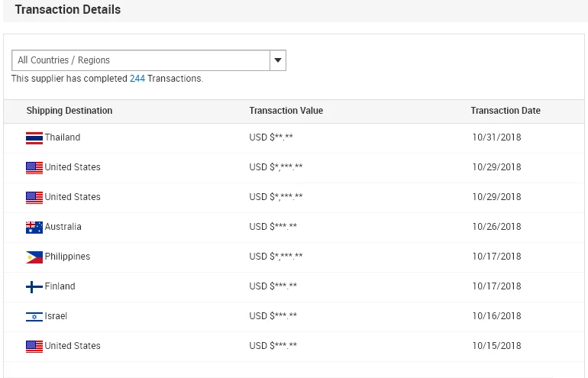Click the Philippines destination label
The image size is (588, 378).
[x=67, y=257]
